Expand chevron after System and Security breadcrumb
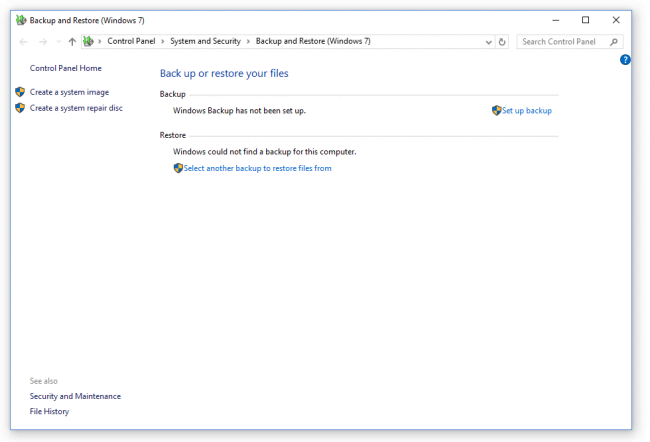The image size is (650, 442). click(248, 41)
